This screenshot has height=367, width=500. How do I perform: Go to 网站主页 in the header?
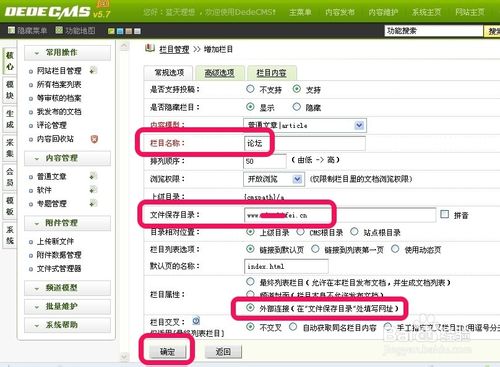click(x=470, y=12)
